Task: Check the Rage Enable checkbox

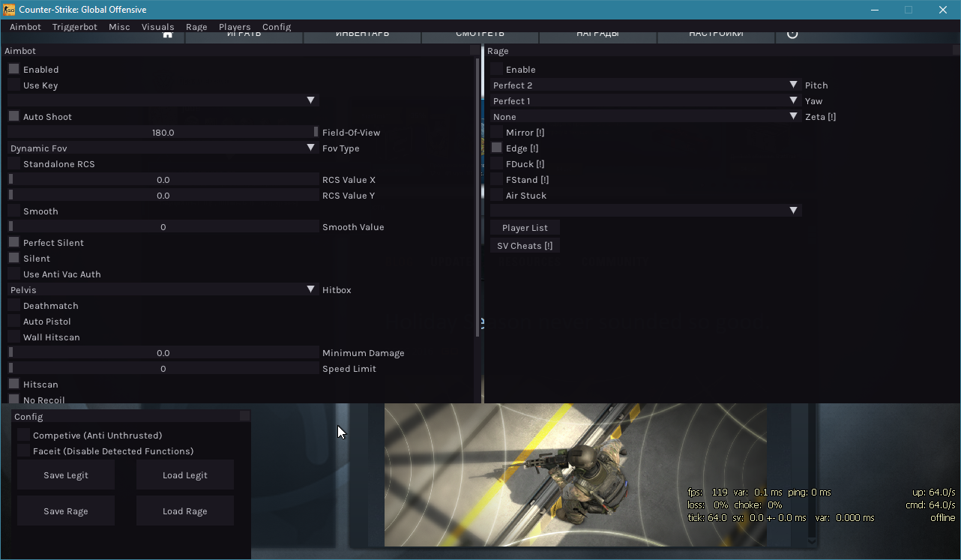Action: coord(496,69)
